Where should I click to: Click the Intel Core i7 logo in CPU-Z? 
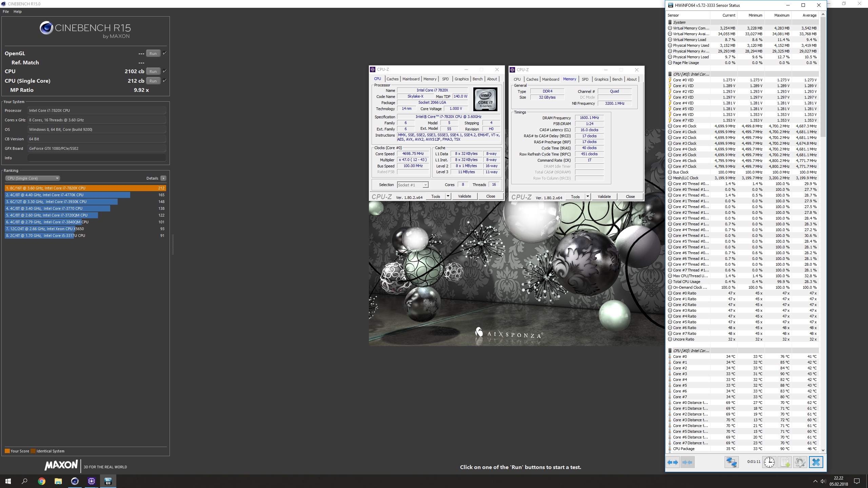(x=485, y=99)
